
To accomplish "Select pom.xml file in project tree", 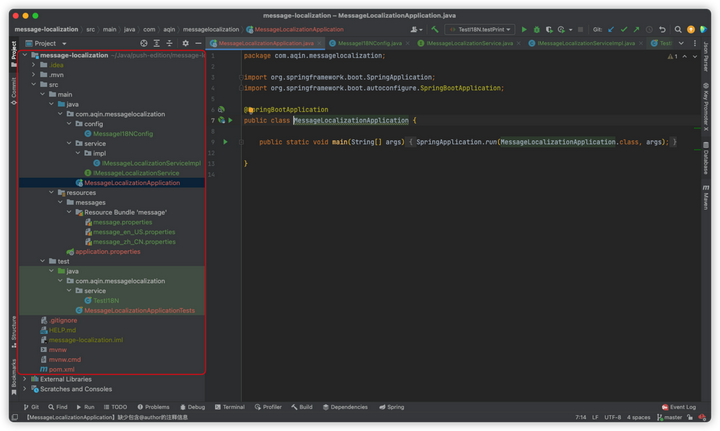I will pyautogui.click(x=62, y=369).
